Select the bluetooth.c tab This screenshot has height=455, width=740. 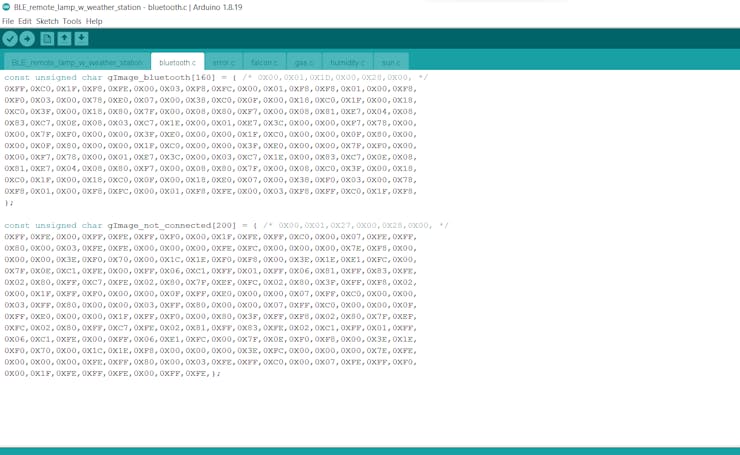[177, 62]
